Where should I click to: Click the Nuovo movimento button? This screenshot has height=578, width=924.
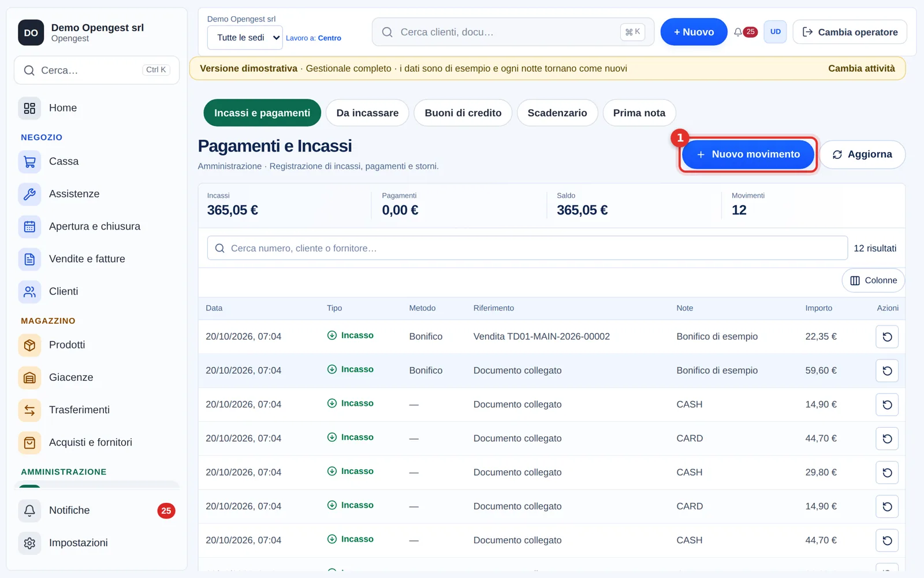[748, 154]
